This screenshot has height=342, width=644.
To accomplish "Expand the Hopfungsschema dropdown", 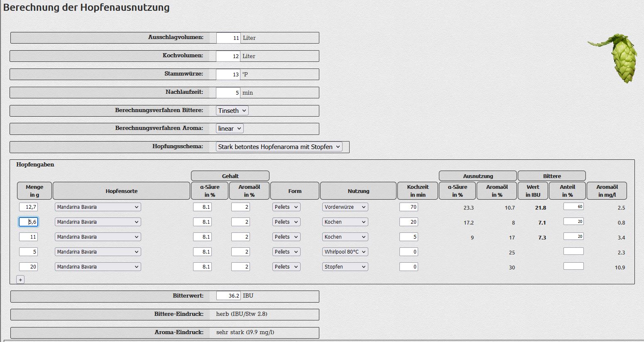I will point(279,147).
